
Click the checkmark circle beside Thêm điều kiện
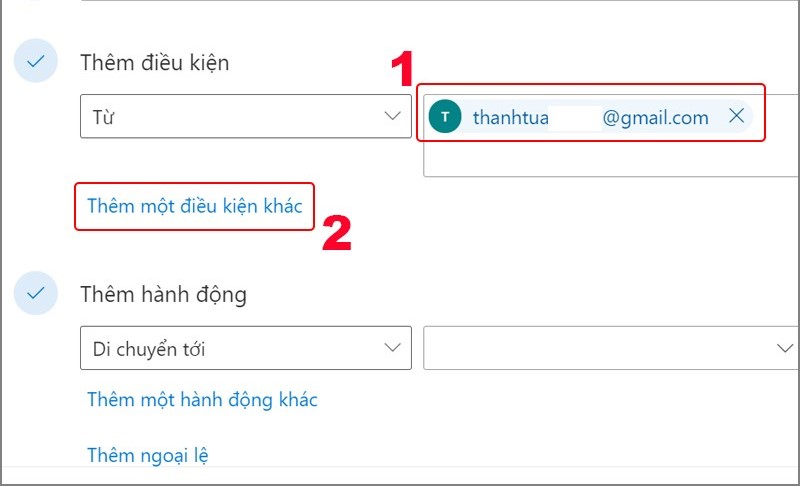[x=36, y=62]
